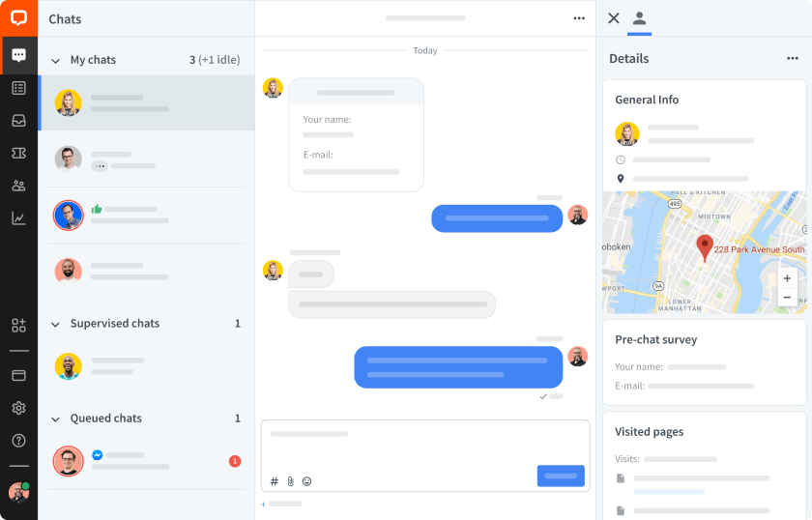Collapse the Supervised chats section
The width and height of the screenshot is (812, 520).
[55, 324]
